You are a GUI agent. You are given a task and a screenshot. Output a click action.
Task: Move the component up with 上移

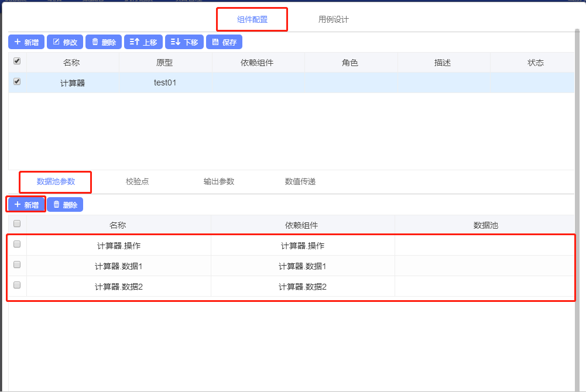coord(143,42)
